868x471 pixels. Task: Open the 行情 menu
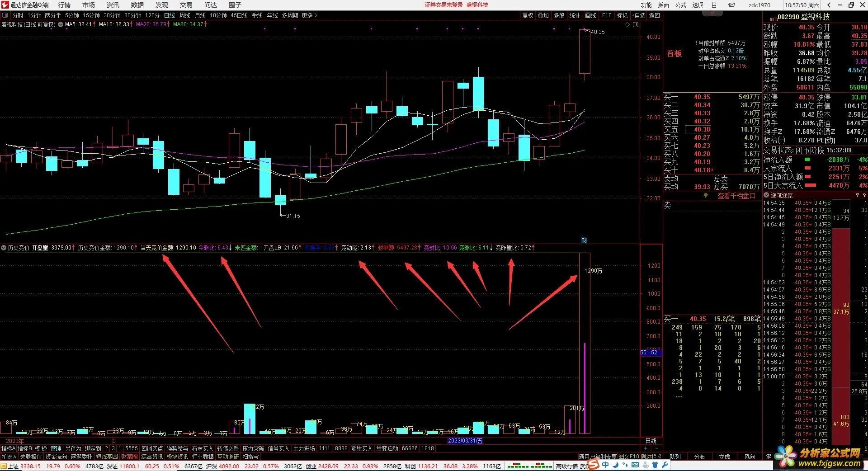coord(64,5)
